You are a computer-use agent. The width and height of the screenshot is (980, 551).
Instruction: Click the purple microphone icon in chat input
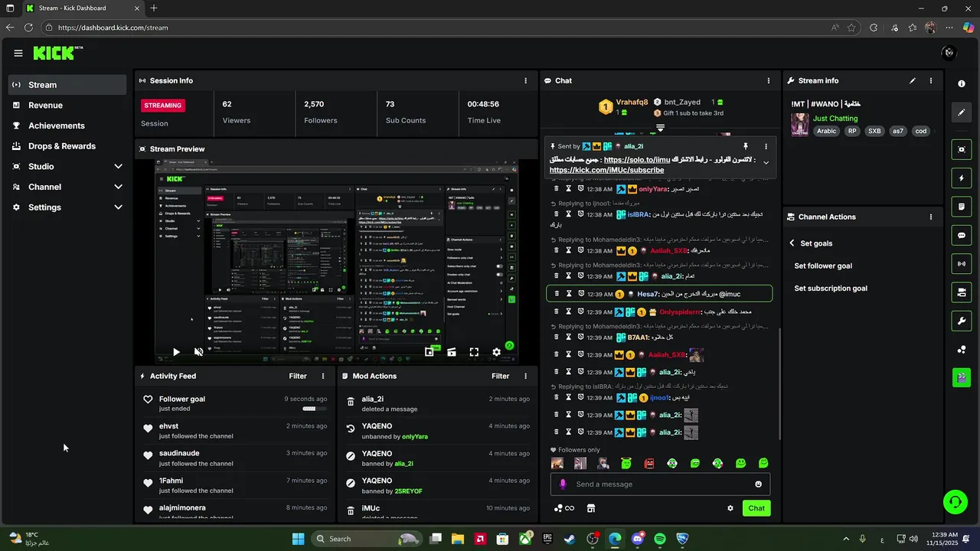click(563, 484)
